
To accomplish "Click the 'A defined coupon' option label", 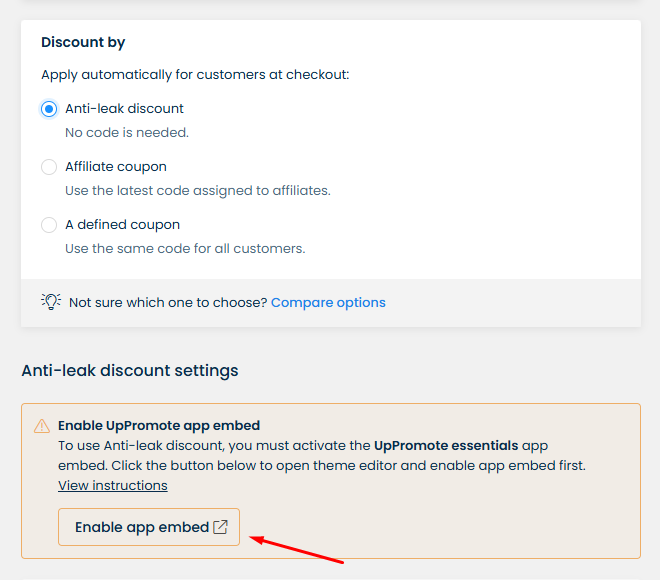I will (122, 225).
